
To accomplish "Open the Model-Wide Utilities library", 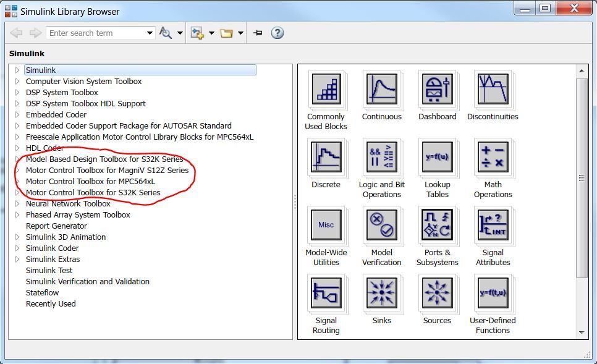I will 326,225.
